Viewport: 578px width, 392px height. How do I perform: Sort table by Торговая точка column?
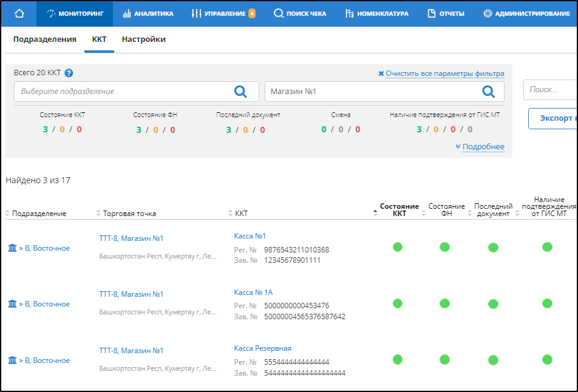pyautogui.click(x=129, y=214)
